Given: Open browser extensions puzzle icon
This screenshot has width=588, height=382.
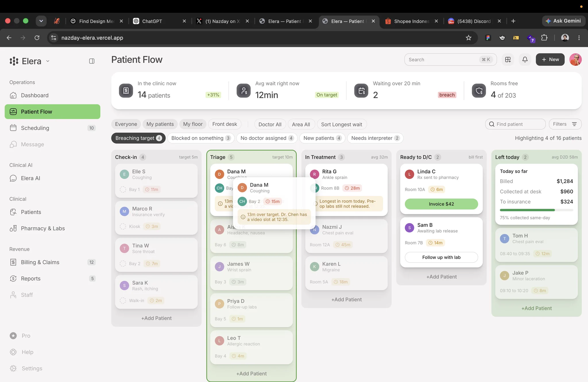Looking at the screenshot, I should click(x=544, y=38).
